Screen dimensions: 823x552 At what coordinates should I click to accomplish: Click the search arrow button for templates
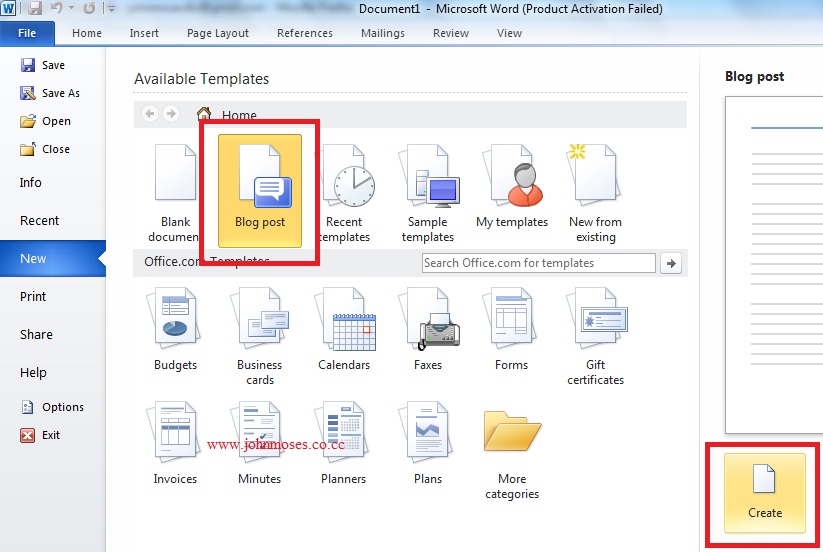click(671, 263)
